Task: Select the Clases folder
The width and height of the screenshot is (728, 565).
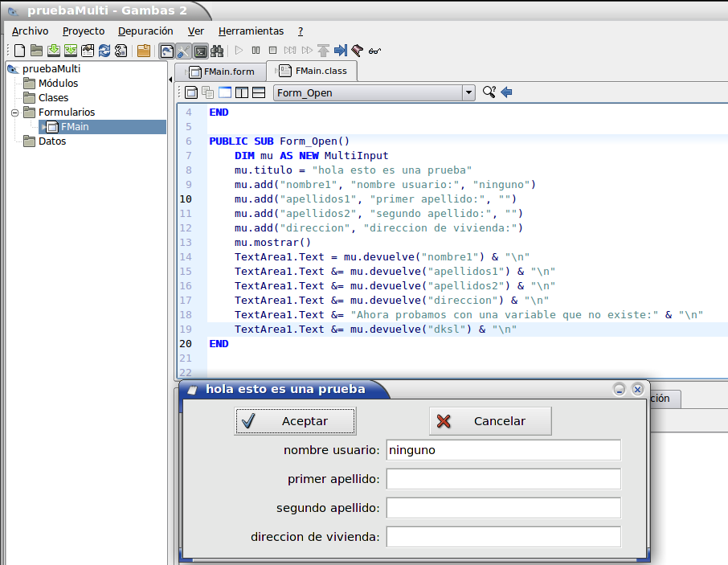Action: (x=53, y=97)
